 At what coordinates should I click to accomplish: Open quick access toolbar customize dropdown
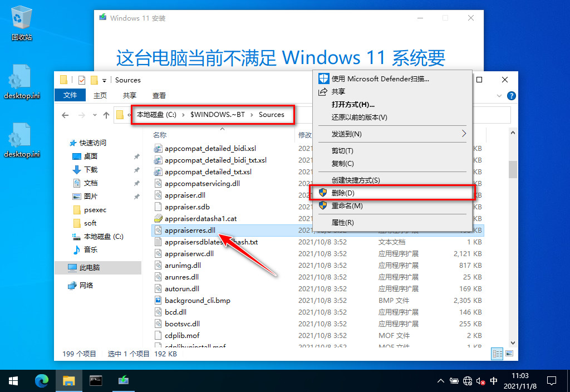104,80
